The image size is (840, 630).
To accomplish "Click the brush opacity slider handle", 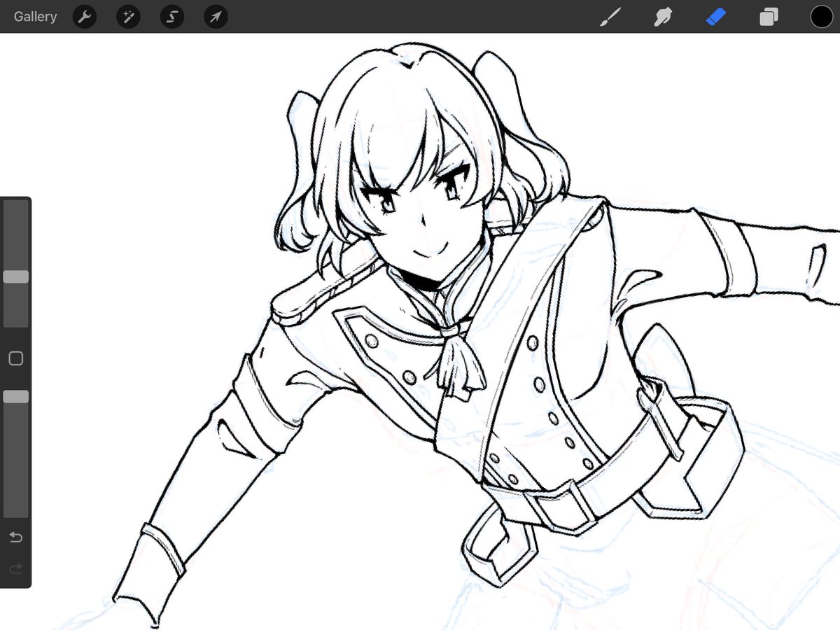I will pyautogui.click(x=15, y=397).
